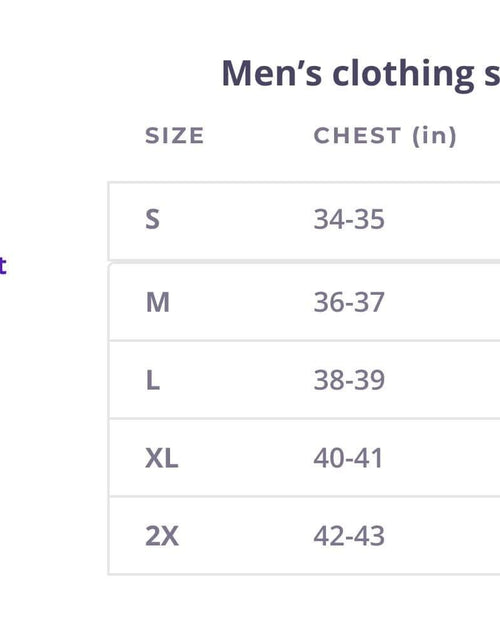Viewport: 500px width, 641px height.
Task: Click the 38-39 chest measurement
Action: pyautogui.click(x=349, y=380)
